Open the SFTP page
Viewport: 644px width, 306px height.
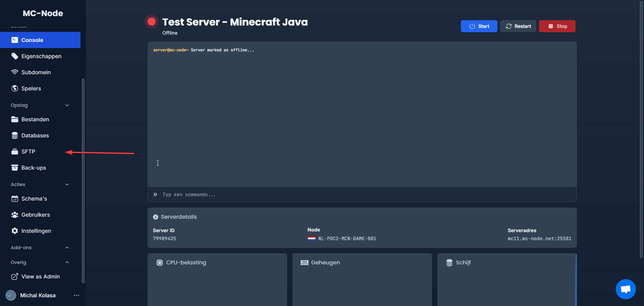pyautogui.click(x=40, y=151)
